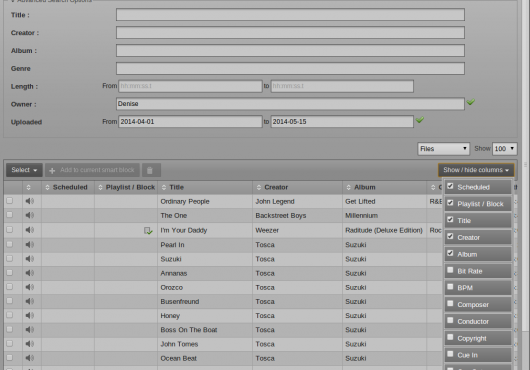Enable the Conductor column
530x370 pixels.
(450, 320)
